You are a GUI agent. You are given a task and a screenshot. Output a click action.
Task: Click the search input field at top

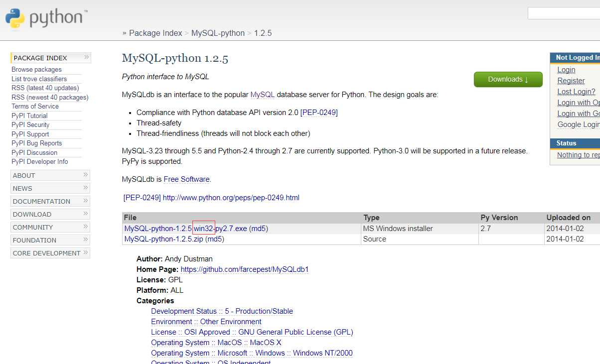[564, 13]
